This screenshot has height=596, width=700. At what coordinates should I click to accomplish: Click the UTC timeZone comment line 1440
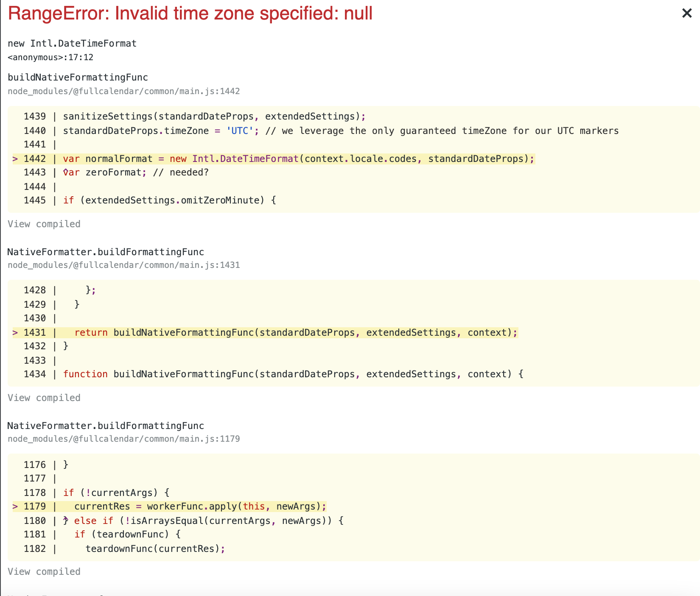click(339, 131)
